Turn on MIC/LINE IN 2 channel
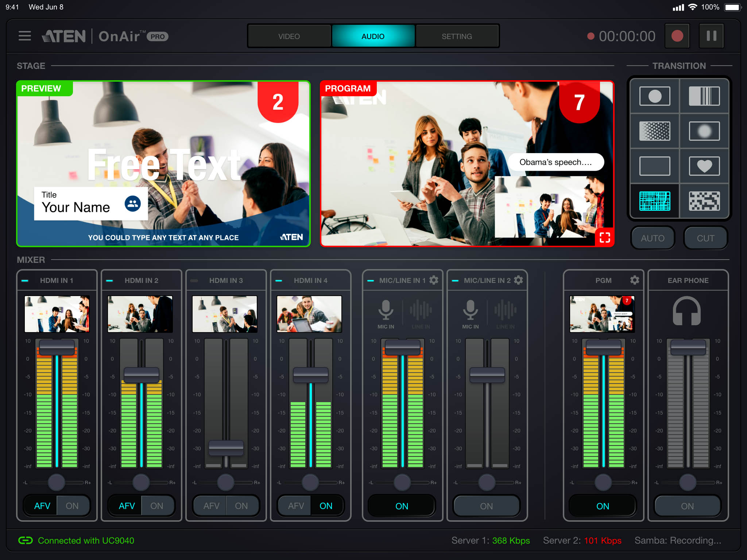 point(486,506)
